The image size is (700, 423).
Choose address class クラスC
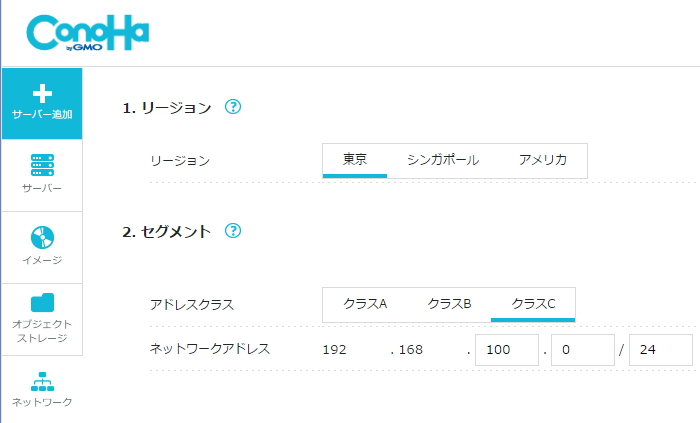533,304
